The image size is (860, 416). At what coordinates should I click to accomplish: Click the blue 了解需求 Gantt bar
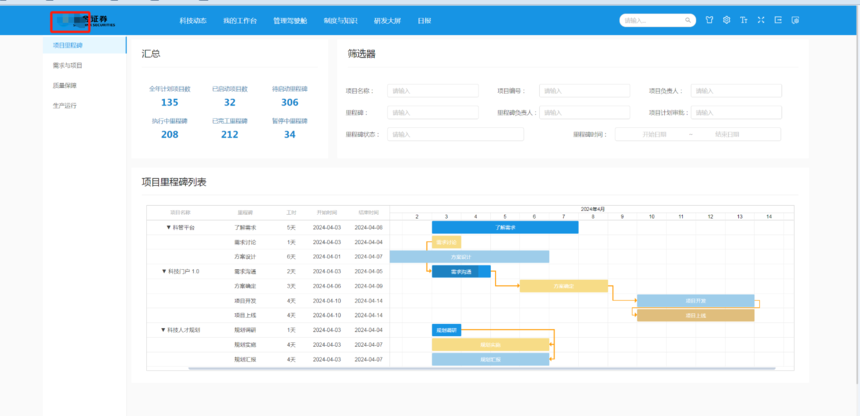pos(505,227)
